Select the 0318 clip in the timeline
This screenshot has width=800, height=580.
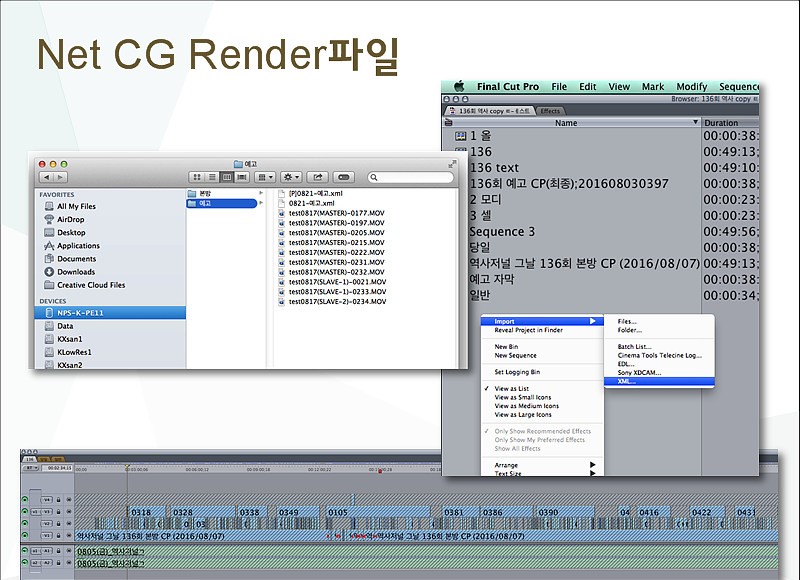tap(145, 512)
